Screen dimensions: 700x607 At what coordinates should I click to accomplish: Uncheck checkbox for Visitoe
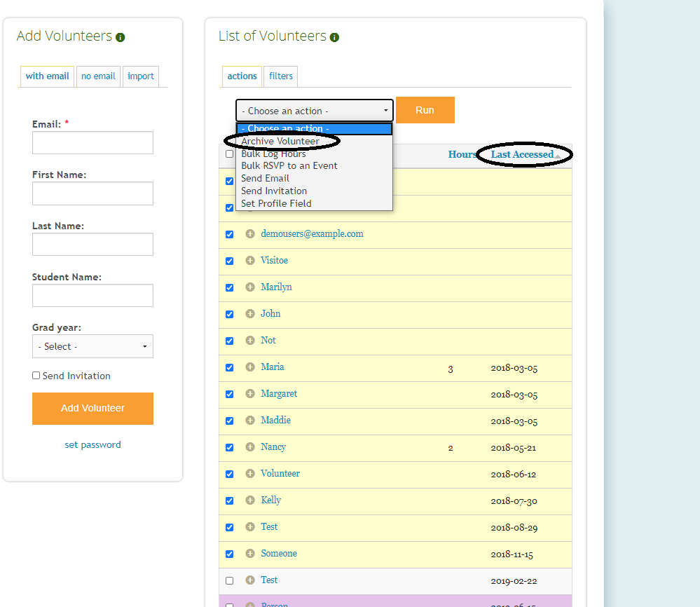(x=229, y=261)
